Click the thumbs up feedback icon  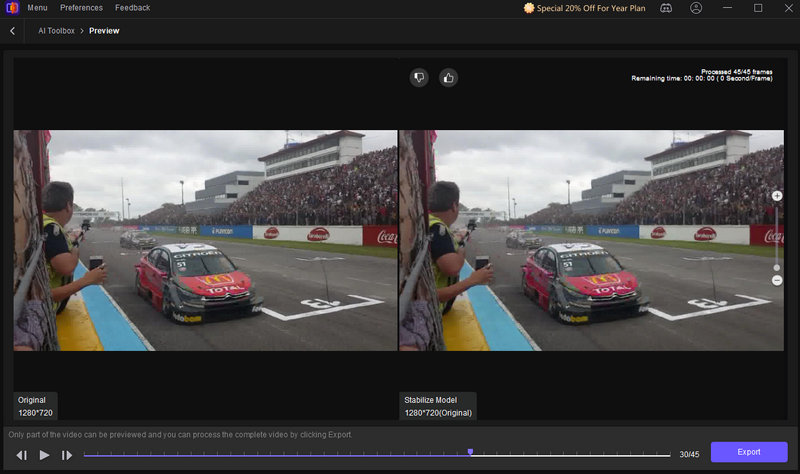click(448, 77)
